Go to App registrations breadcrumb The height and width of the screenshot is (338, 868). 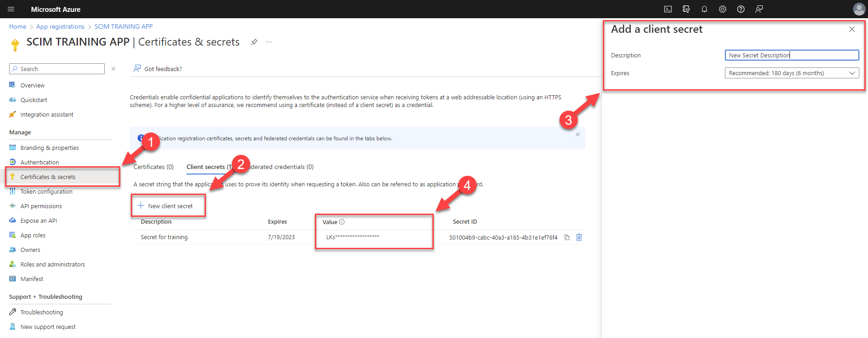click(x=60, y=26)
